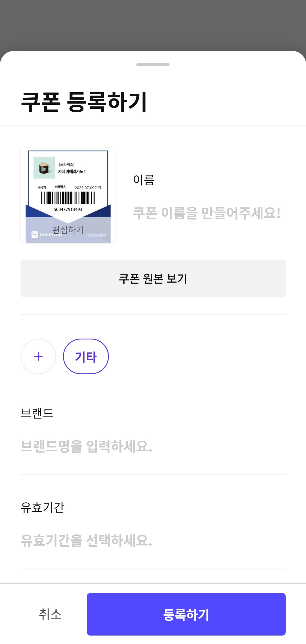306x644 pixels.
Task: Click the sheet drag handle bar
Action: click(153, 64)
